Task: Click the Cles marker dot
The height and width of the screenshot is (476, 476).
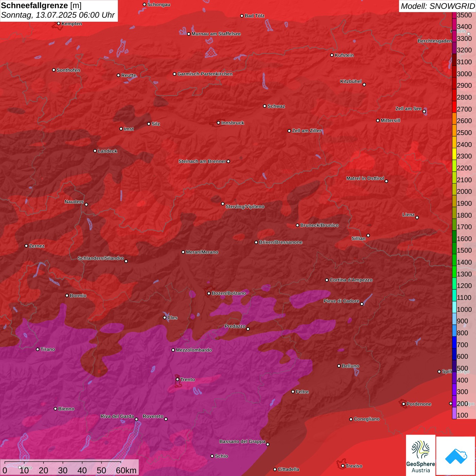Action: pyautogui.click(x=165, y=318)
